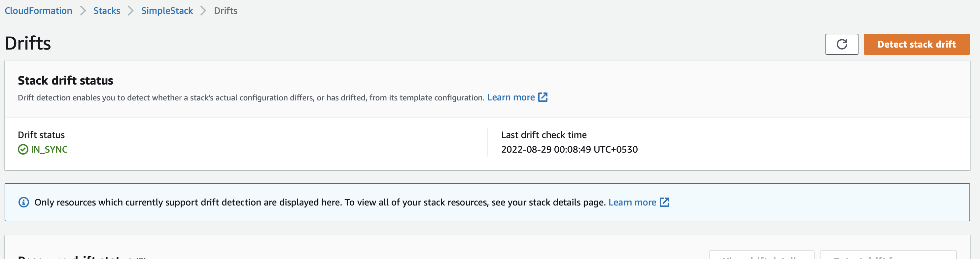Open Learn more link about drift detection

click(x=511, y=97)
